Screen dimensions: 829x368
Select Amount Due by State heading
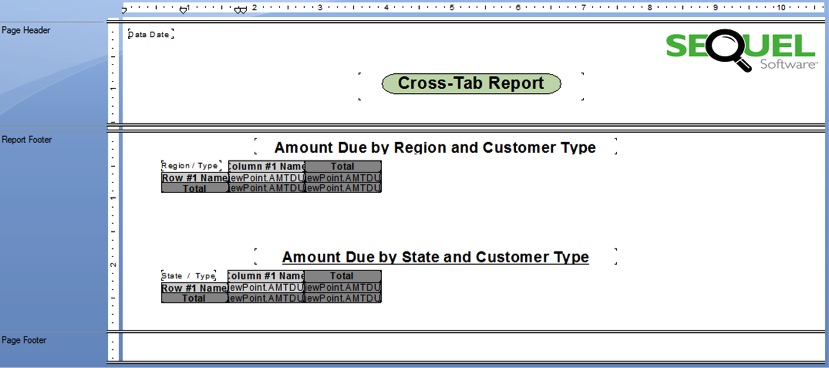coord(435,257)
